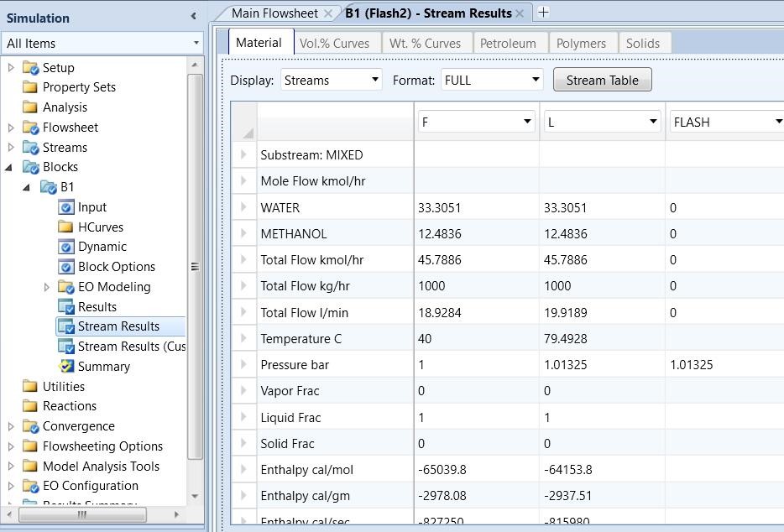This screenshot has width=784, height=532.
Task: Click the Property Sets folder icon
Action: click(30, 87)
